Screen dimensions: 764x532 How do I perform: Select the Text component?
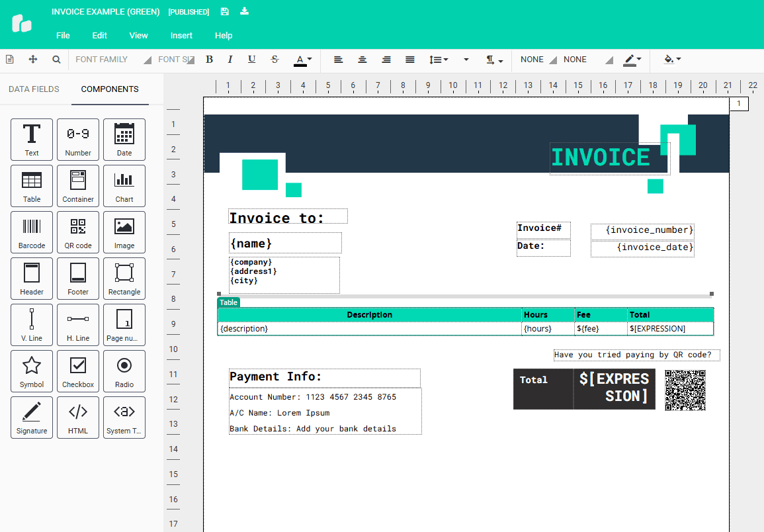[31, 139]
